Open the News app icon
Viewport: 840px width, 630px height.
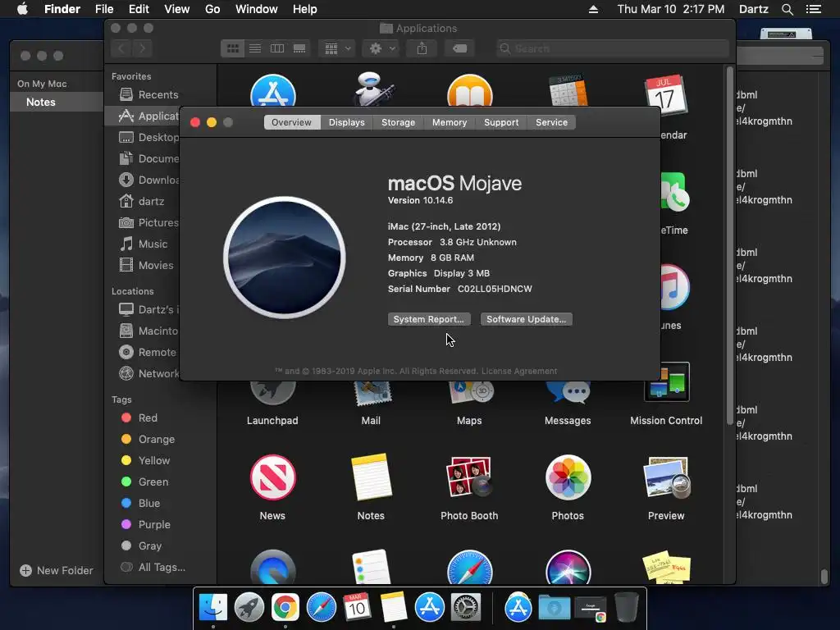click(x=272, y=477)
